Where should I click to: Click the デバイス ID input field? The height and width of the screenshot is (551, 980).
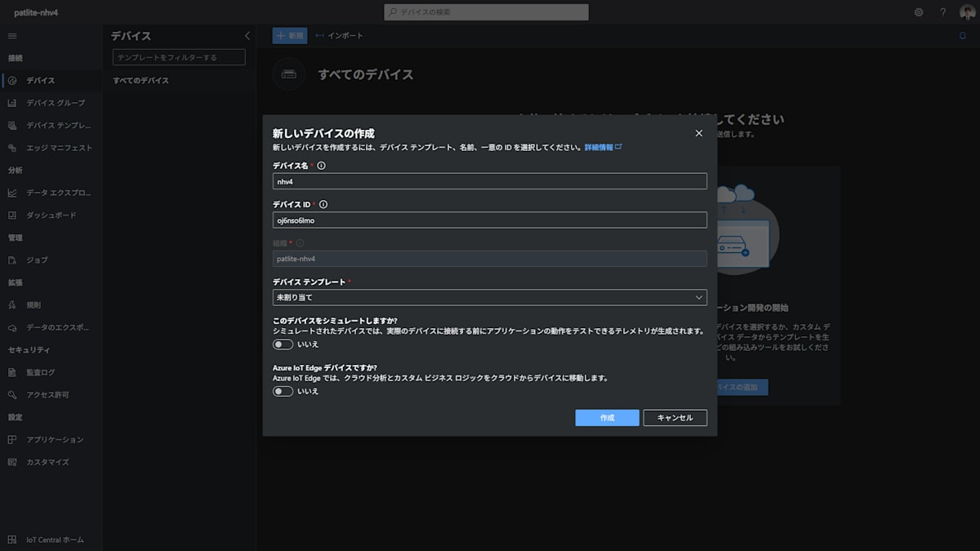click(490, 220)
